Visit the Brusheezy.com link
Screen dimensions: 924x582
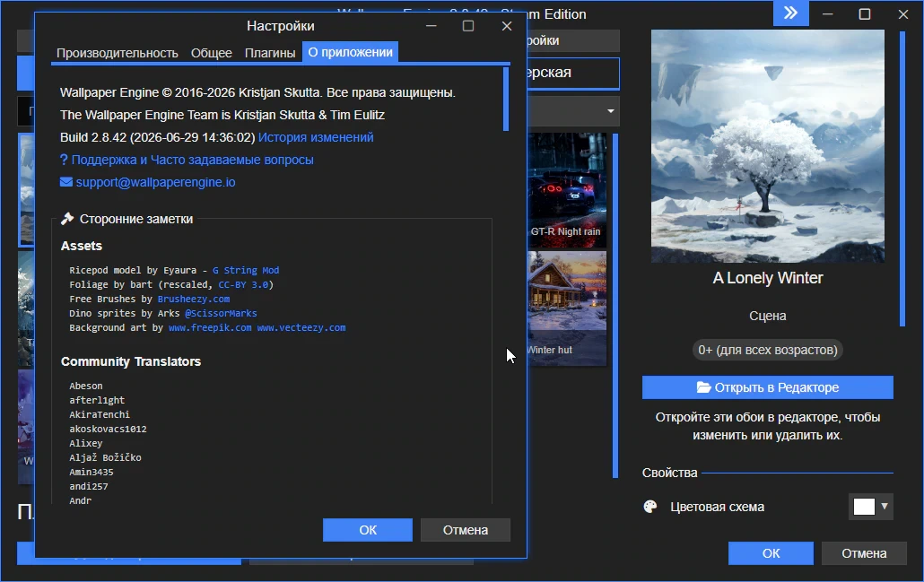tap(193, 299)
